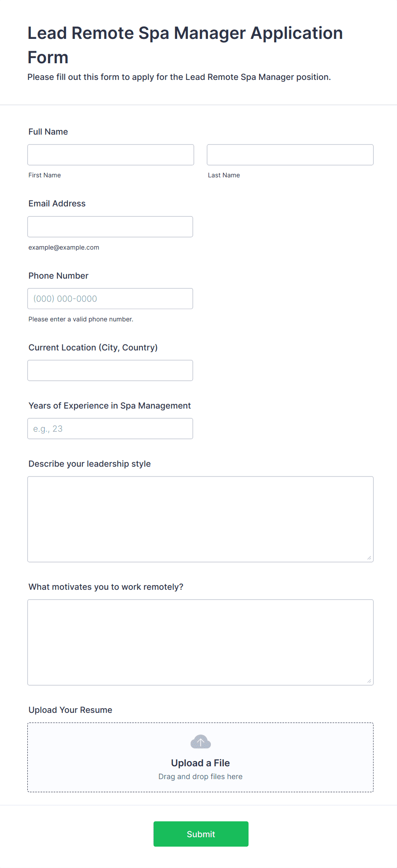
Task: Focus the Email Address field
Action: click(110, 227)
